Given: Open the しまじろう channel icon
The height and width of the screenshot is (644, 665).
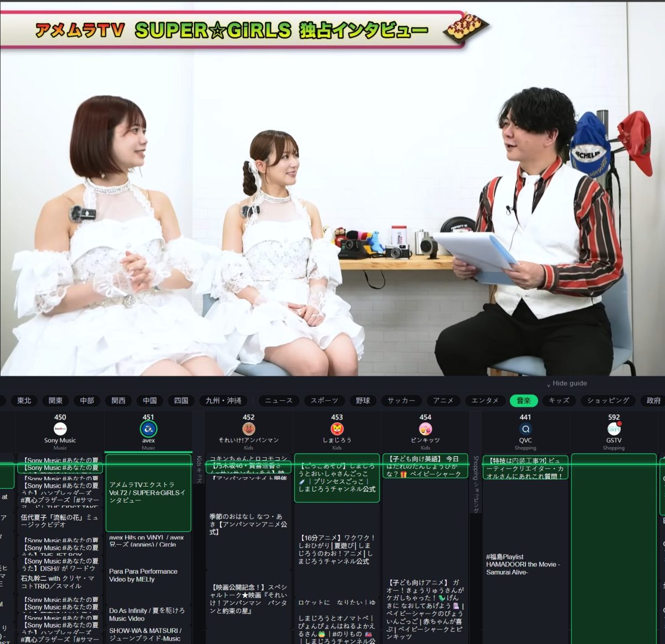Looking at the screenshot, I should (x=337, y=429).
